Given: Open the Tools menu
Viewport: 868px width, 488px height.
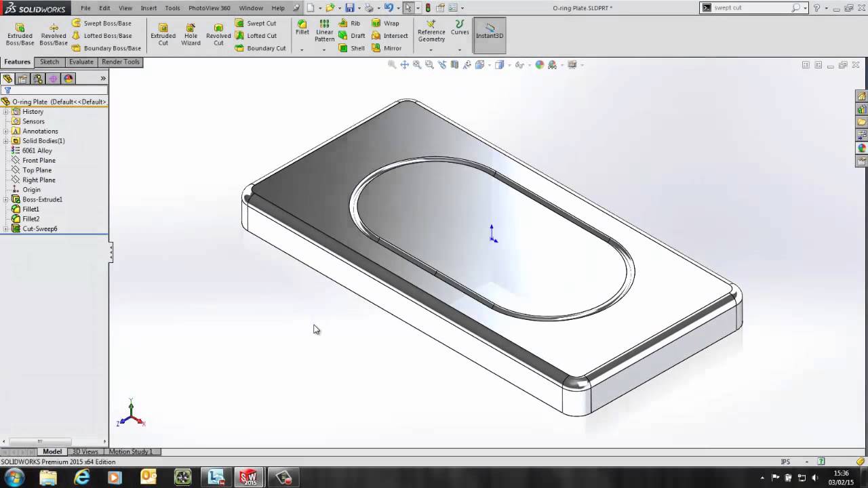Looking at the screenshot, I should (172, 8).
